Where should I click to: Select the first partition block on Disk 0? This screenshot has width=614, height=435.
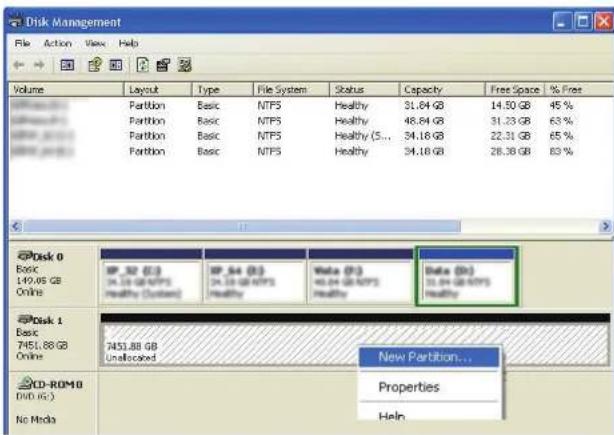(x=151, y=276)
